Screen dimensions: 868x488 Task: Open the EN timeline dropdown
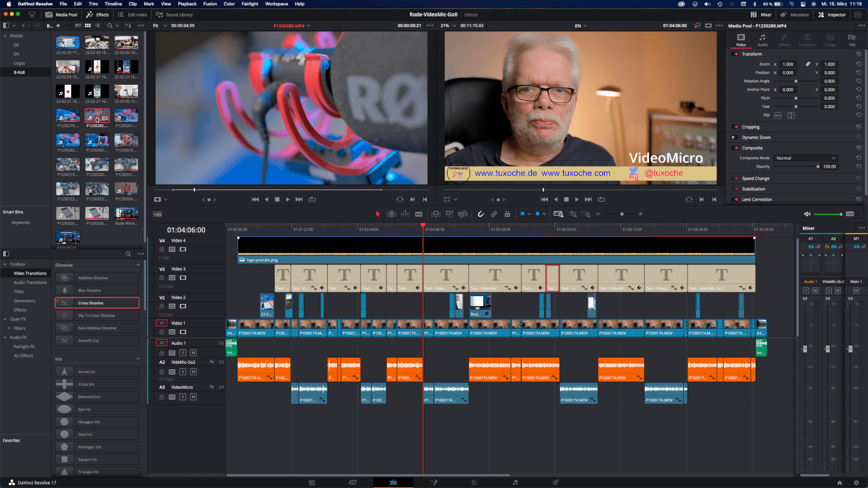[x=581, y=26]
